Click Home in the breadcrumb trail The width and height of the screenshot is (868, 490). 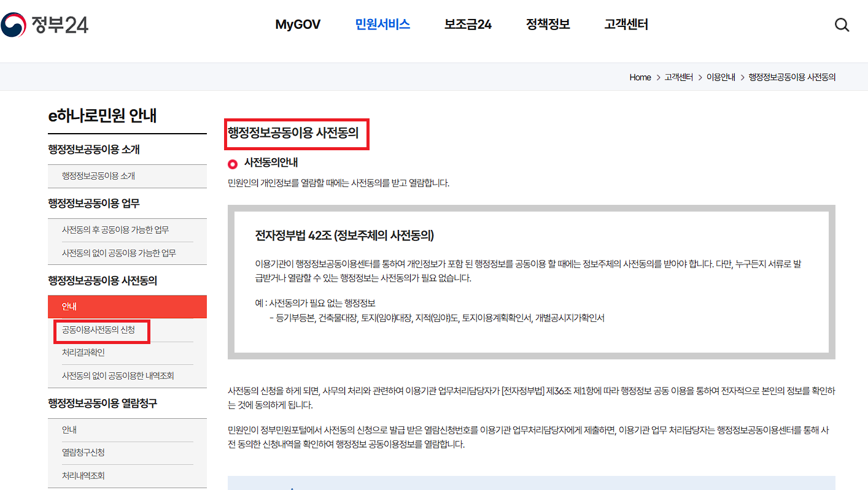[640, 77]
